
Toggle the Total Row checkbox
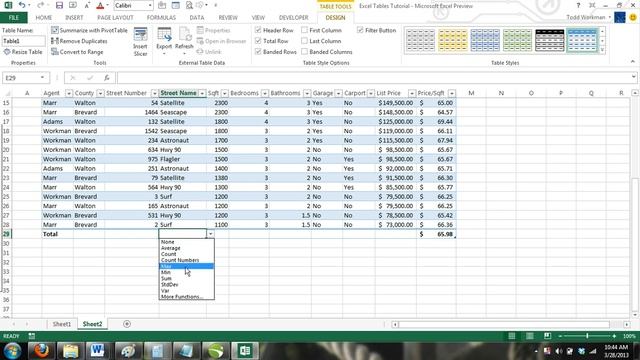click(x=258, y=41)
